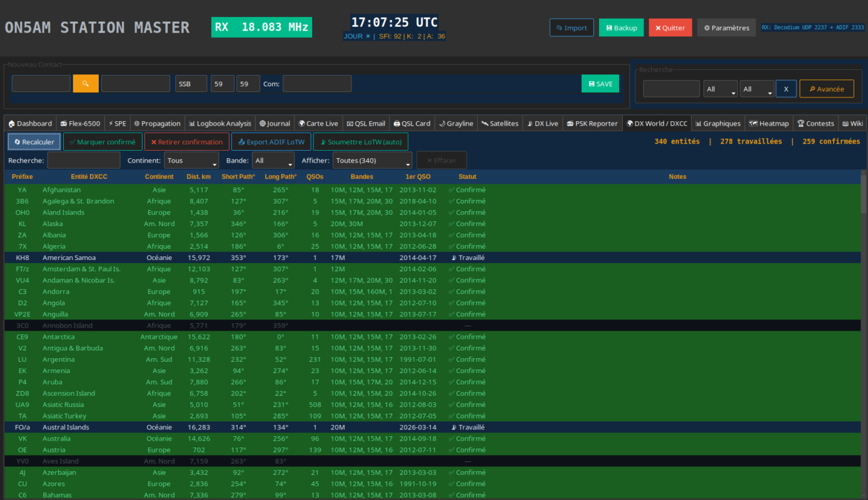
Task: Click the DXCC Recherche filter input
Action: pos(83,161)
